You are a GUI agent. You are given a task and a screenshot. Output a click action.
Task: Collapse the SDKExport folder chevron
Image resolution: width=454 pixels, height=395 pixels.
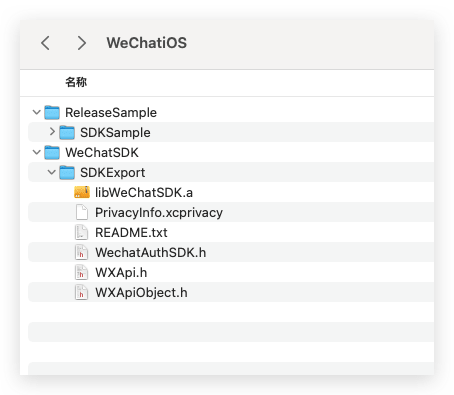[51, 172]
